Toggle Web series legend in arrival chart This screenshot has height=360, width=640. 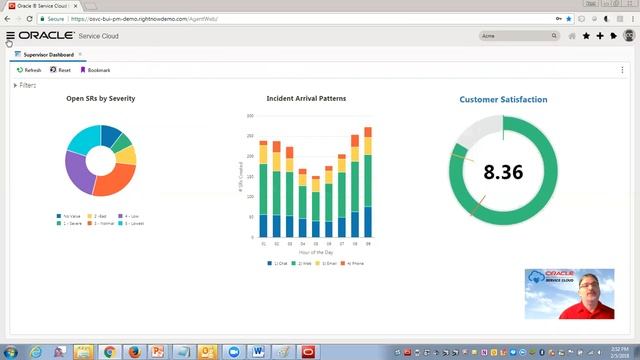pos(301,263)
